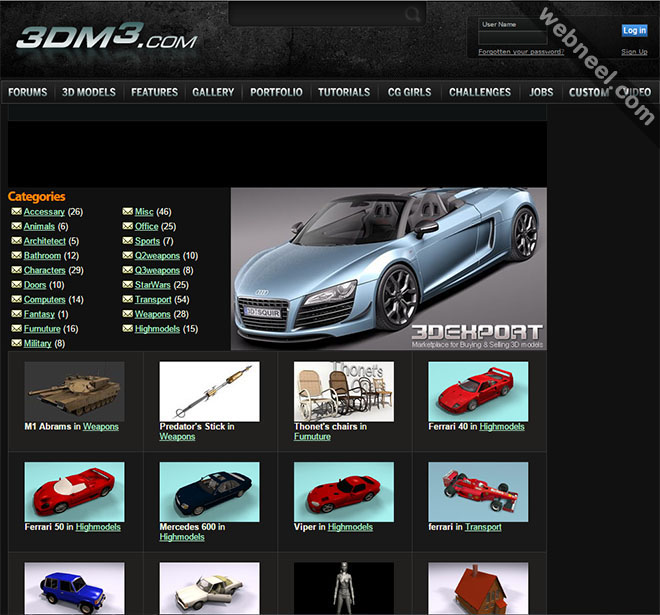The image size is (660, 615).
Task: Click envelope icon beside Computers category
Action: 16,299
